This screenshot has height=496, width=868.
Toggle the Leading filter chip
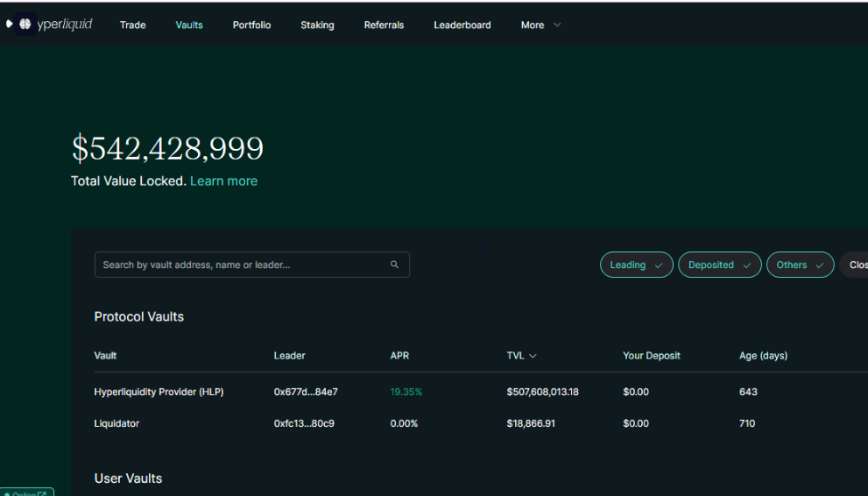637,265
